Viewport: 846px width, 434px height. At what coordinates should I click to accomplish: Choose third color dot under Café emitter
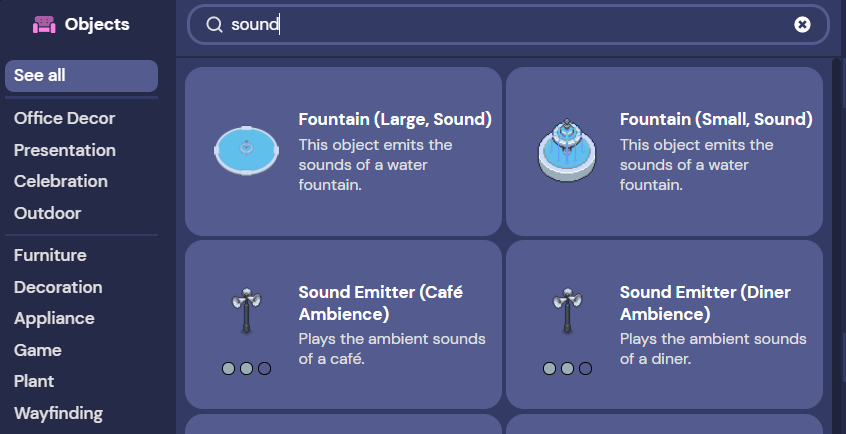tap(264, 369)
